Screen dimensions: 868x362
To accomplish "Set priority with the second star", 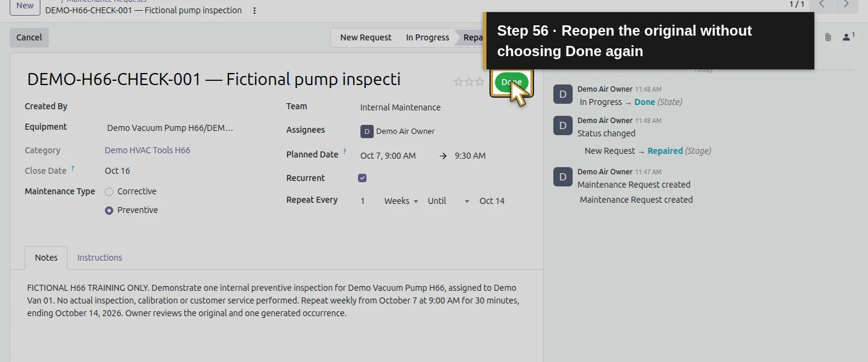I will (469, 81).
